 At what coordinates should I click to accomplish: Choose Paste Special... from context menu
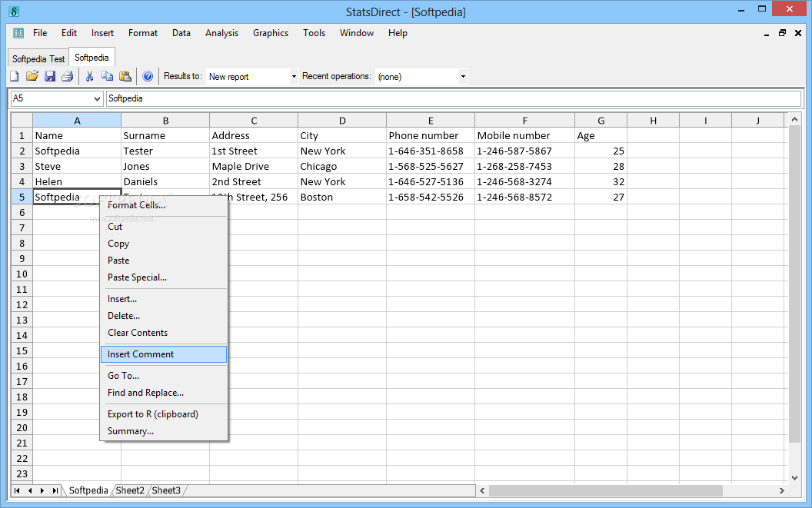tap(163, 277)
